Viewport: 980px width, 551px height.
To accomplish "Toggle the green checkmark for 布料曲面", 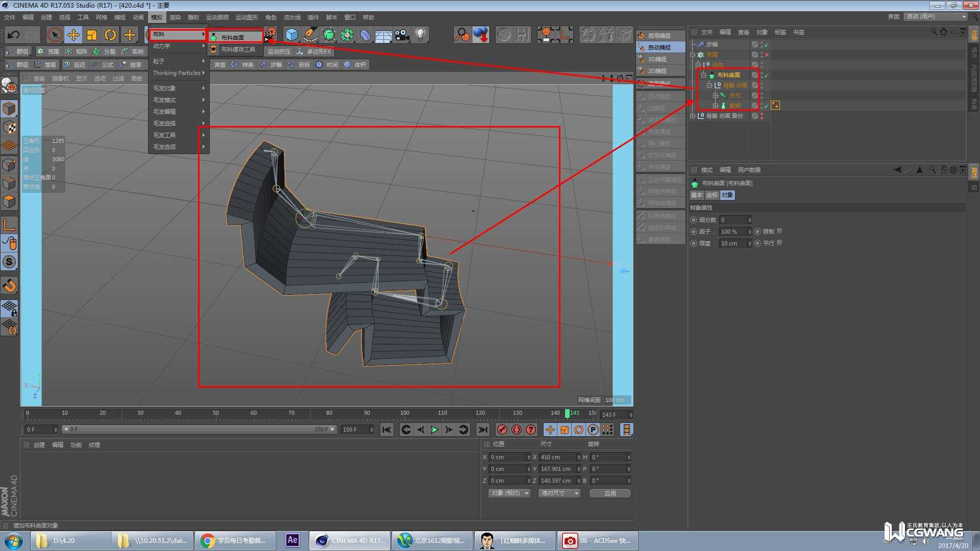I will (x=766, y=75).
